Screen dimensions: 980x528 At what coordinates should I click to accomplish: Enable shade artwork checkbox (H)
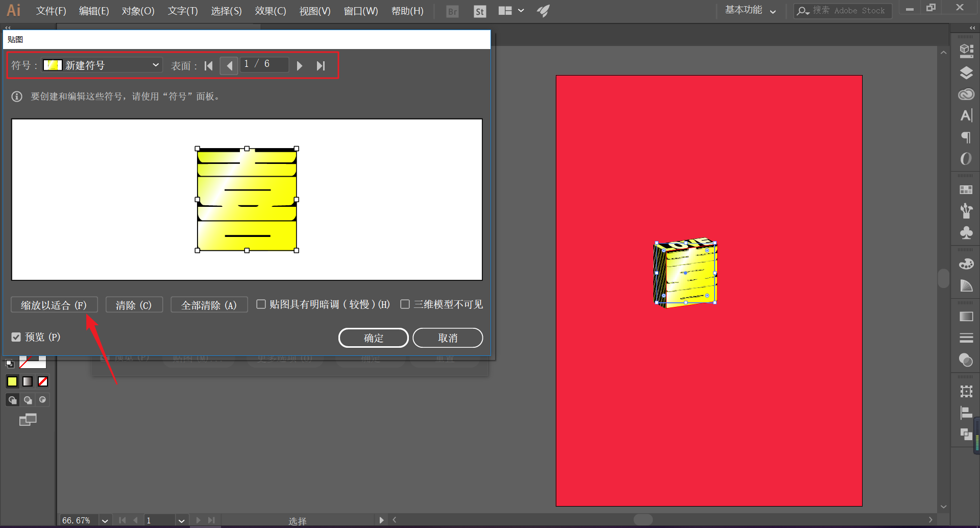(261, 304)
